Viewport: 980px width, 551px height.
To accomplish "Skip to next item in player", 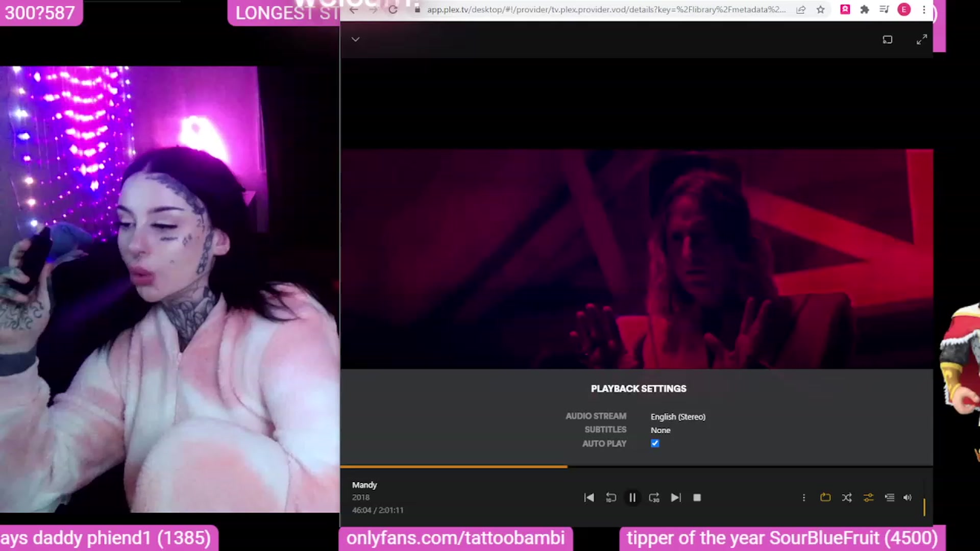I will tap(675, 497).
